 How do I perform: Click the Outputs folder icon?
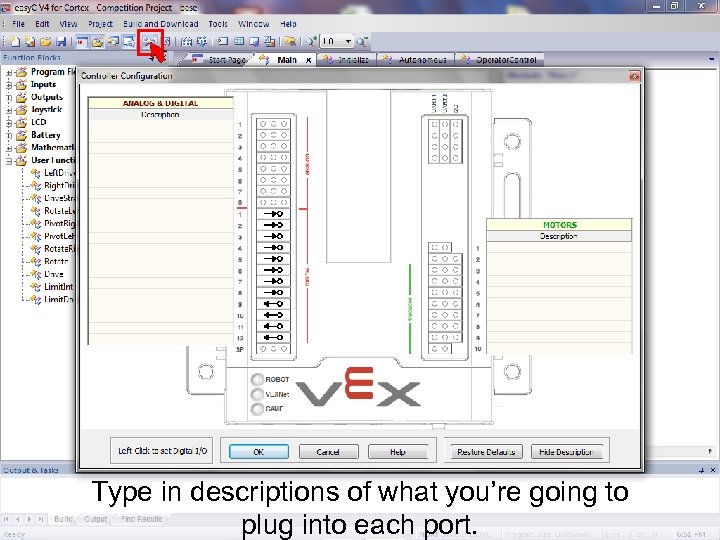[21, 97]
